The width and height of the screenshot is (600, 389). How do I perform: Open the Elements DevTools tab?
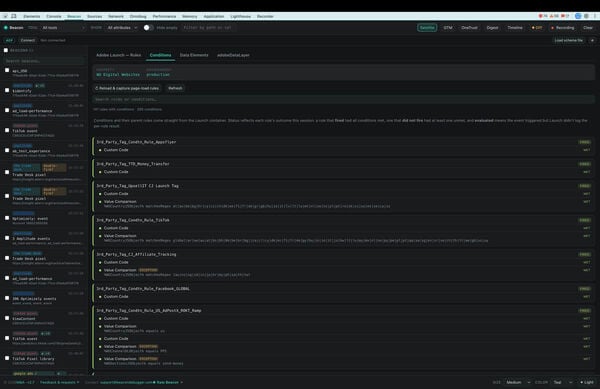[x=32, y=16]
